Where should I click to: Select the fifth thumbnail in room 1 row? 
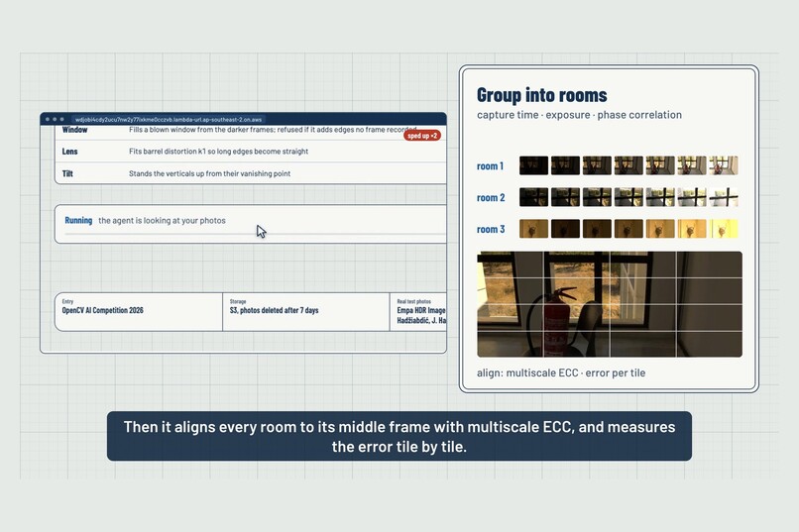click(660, 165)
